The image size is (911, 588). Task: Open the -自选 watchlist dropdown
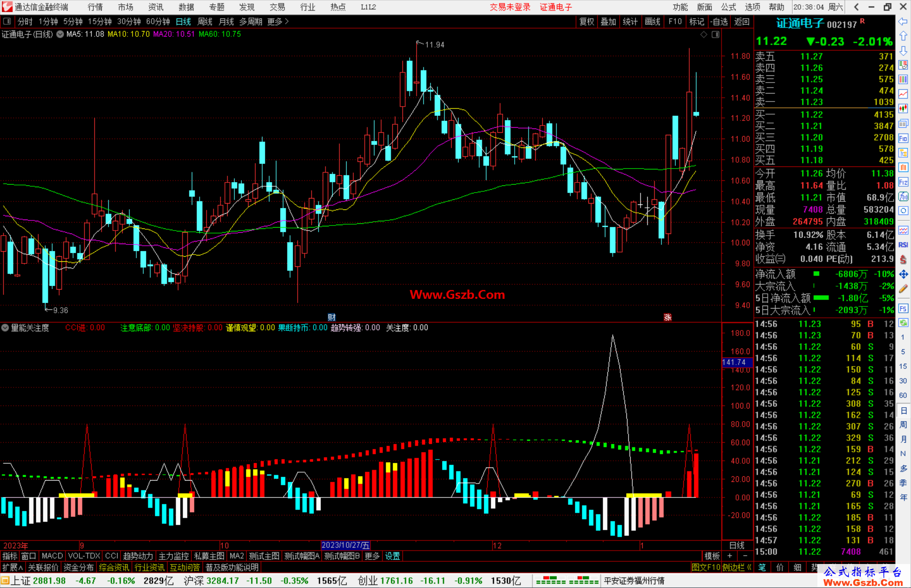(719, 21)
